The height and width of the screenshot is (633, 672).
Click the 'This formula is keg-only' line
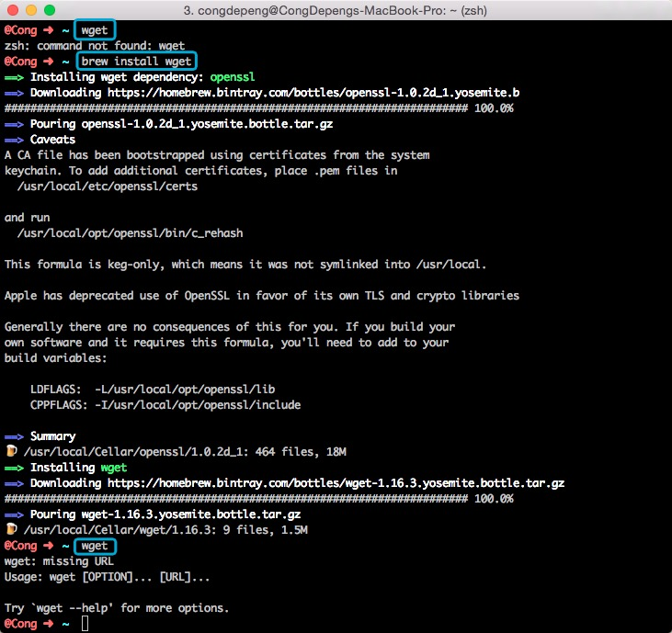point(245,265)
